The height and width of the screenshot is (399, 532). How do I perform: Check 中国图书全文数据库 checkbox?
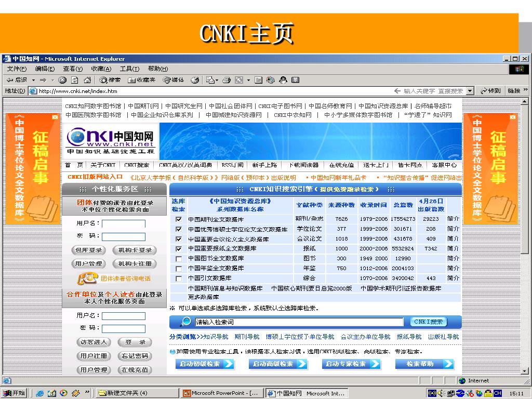(x=179, y=259)
